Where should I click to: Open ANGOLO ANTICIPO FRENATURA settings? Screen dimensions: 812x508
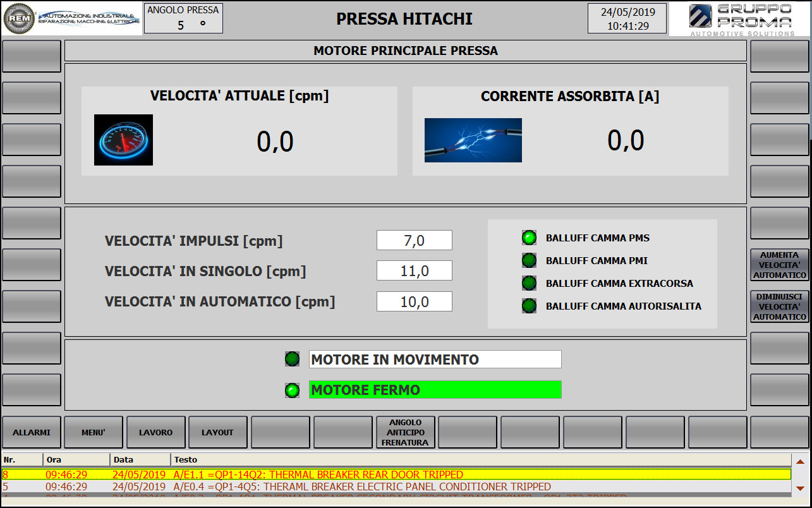pyautogui.click(x=406, y=432)
